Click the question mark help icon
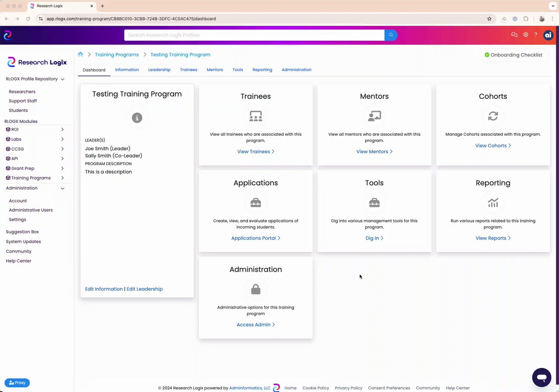Viewport: 559px width, 392px height. pyautogui.click(x=536, y=35)
